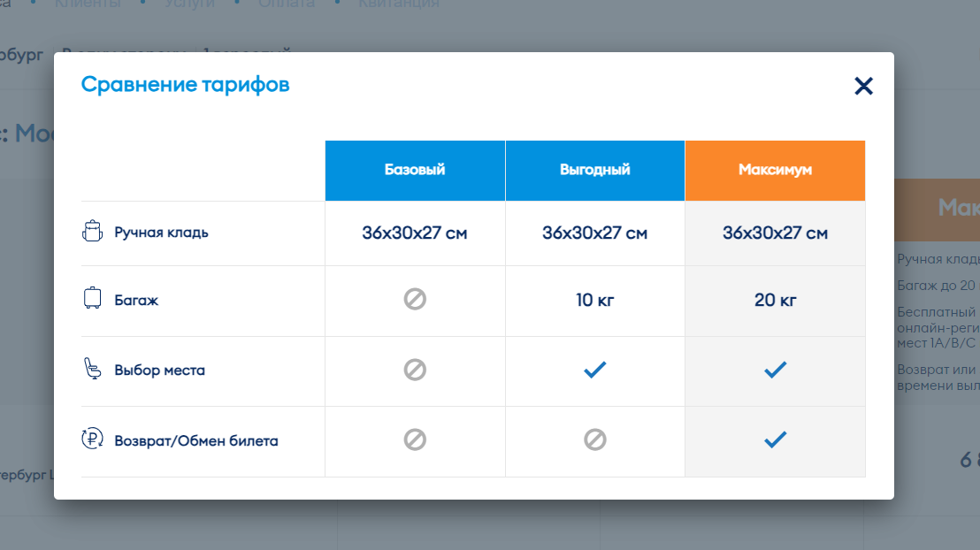Click the seat selection checkmark for Максимум
This screenshot has width=980, height=550.
[x=775, y=370]
